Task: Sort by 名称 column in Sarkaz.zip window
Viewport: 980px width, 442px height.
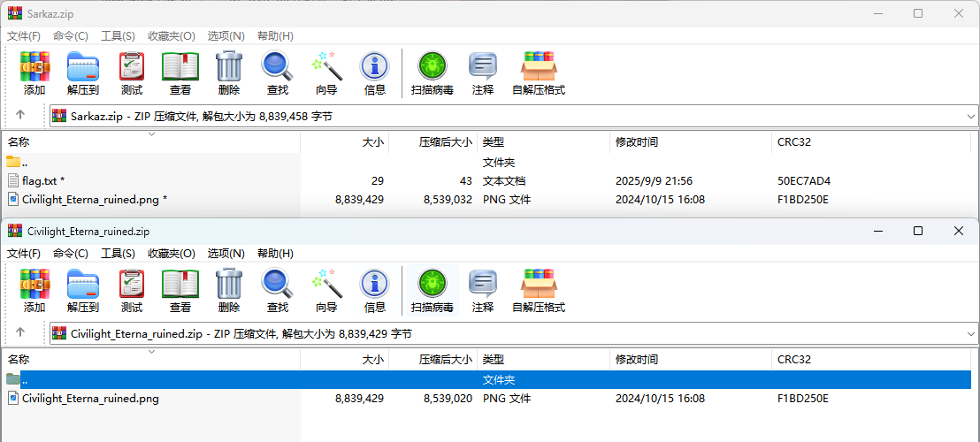Action: [x=150, y=141]
